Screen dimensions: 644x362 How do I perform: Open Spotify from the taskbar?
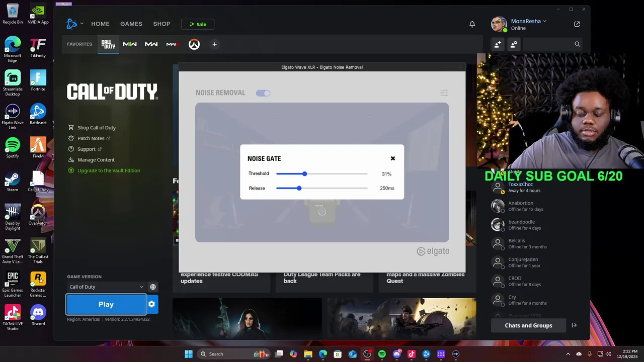(382, 354)
